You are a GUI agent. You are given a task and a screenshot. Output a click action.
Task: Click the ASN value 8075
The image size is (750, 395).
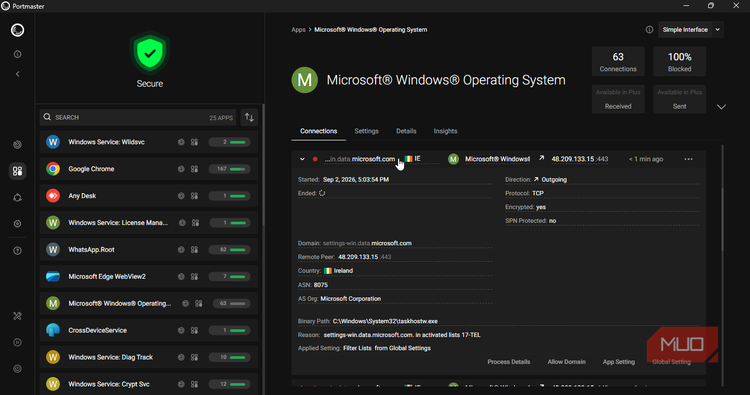point(321,285)
